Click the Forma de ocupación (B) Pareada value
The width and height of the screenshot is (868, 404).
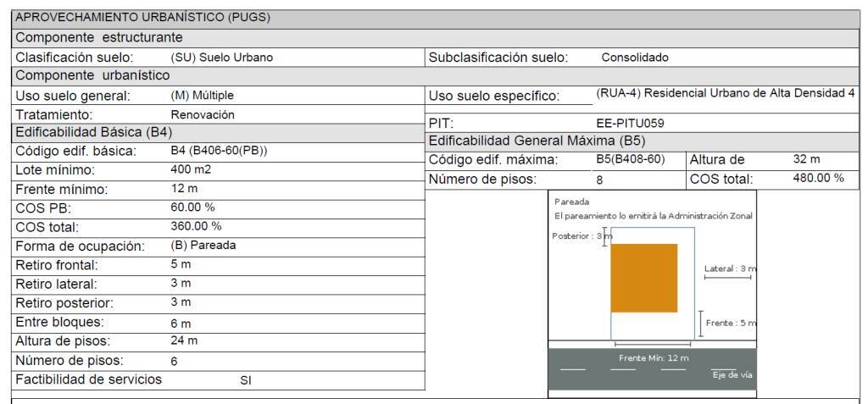click(x=203, y=245)
